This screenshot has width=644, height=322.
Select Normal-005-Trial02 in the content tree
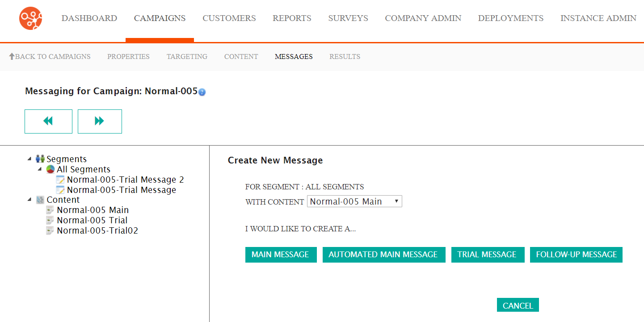97,230
